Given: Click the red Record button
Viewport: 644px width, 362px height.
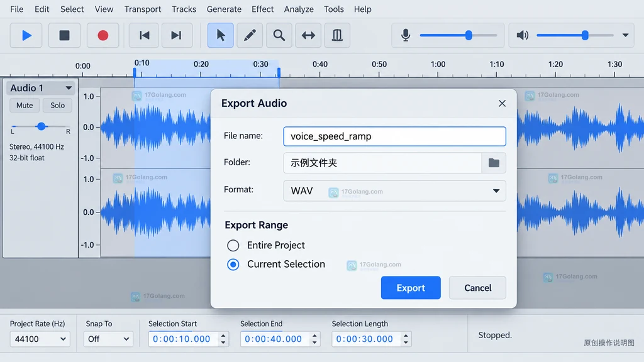Looking at the screenshot, I should [x=103, y=35].
